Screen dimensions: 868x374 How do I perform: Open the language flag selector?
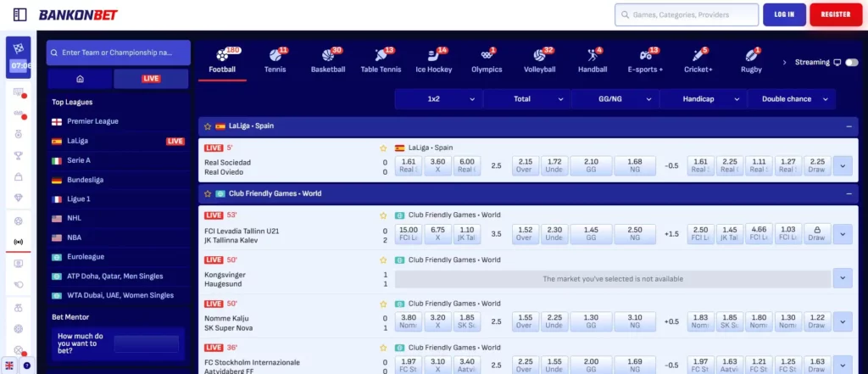[9, 366]
